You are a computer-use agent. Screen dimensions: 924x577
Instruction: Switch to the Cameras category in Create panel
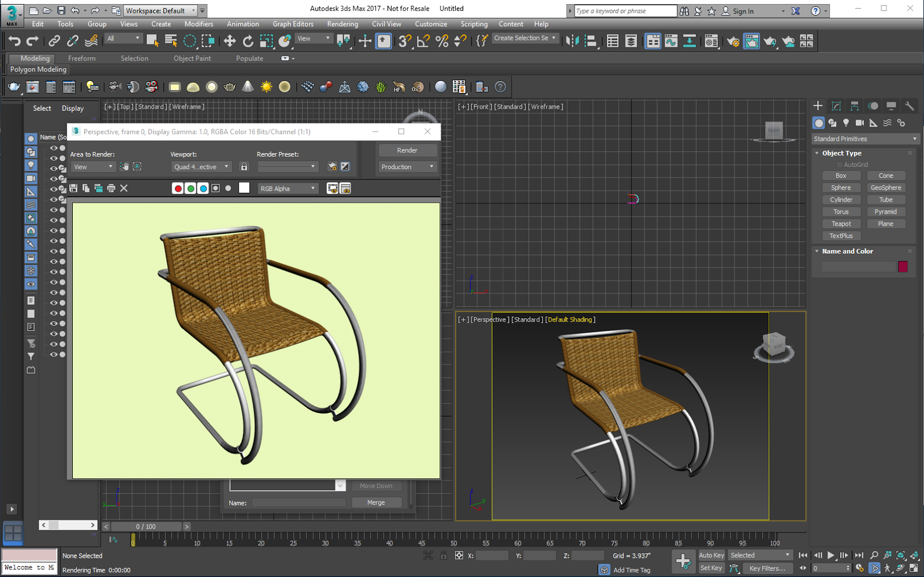(x=860, y=122)
